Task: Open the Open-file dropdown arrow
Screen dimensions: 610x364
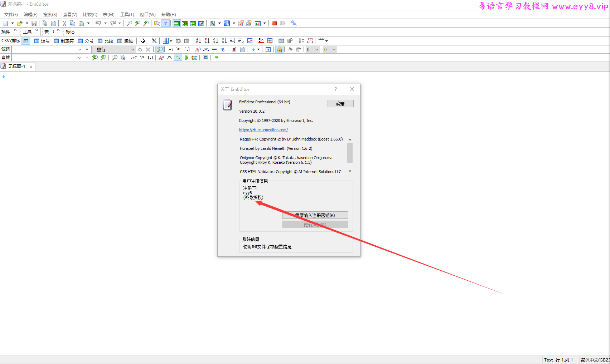Action: pyautogui.click(x=27, y=23)
